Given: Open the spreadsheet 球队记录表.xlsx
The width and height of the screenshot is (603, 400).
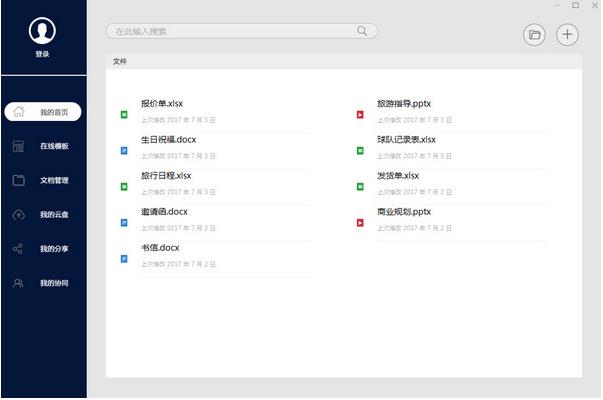Looking at the screenshot, I should click(x=406, y=139).
